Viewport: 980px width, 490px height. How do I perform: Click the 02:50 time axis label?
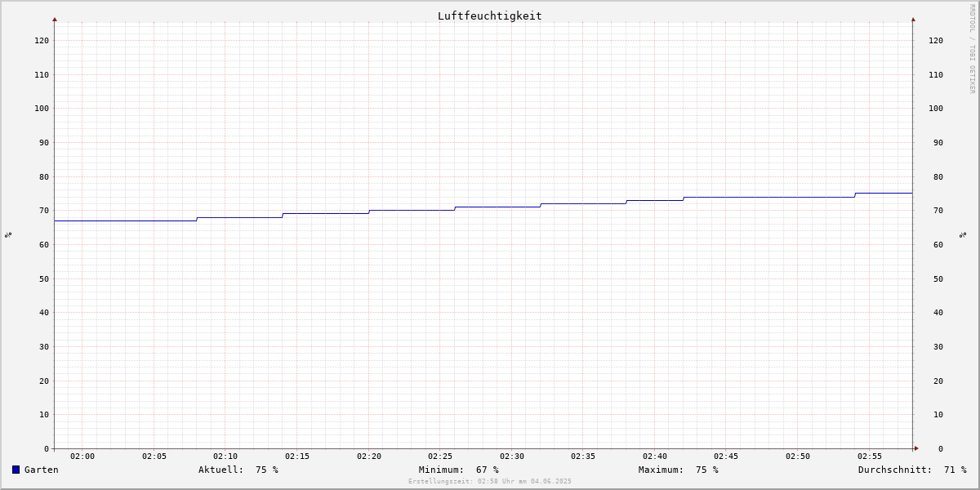(x=798, y=457)
